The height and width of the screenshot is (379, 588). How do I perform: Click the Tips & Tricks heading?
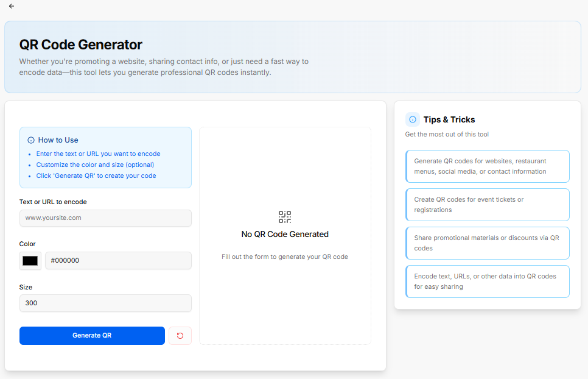pyautogui.click(x=449, y=119)
